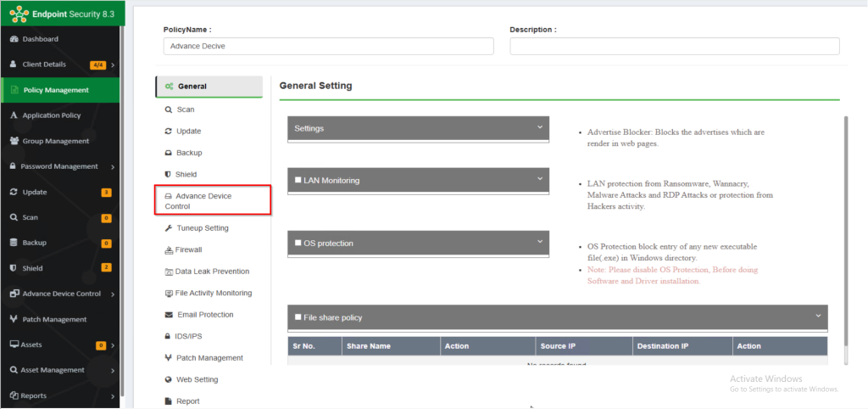Open the Advance Device Control policy tab

(x=213, y=201)
